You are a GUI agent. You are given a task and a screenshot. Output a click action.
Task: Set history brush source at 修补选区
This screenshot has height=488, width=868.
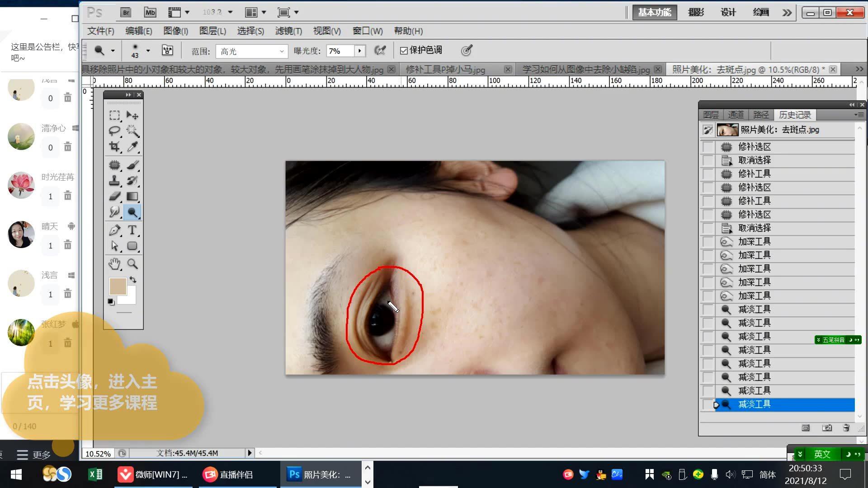point(708,147)
